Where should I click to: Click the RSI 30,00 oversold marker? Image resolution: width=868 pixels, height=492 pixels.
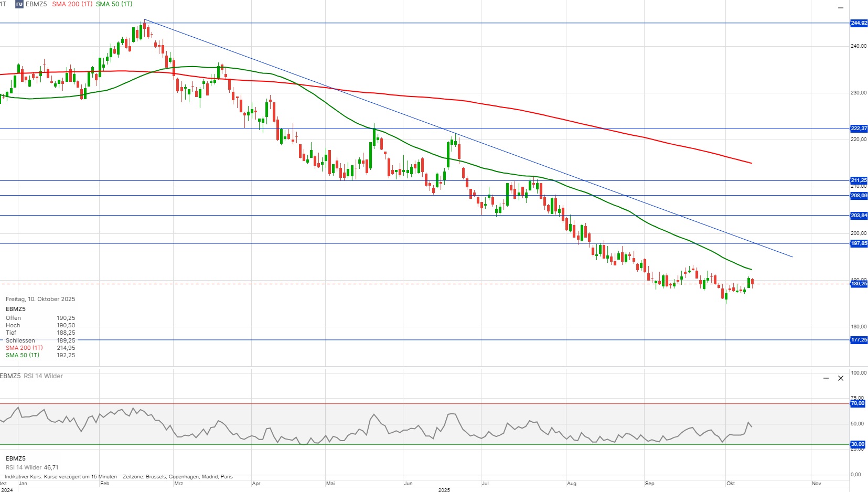858,444
